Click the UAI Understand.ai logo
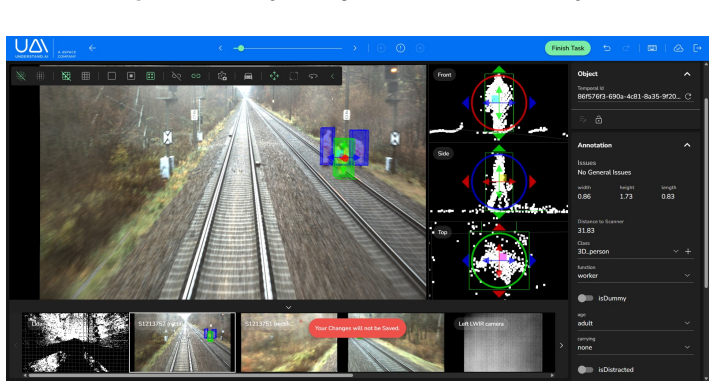The image size is (715, 387). click(x=31, y=48)
